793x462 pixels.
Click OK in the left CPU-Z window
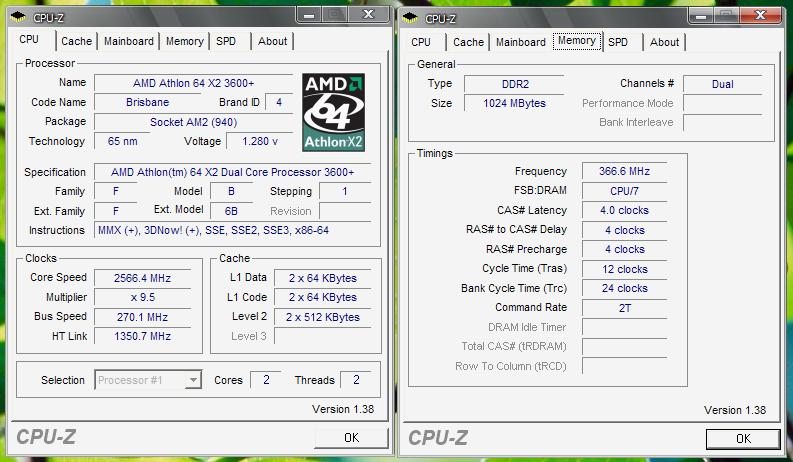[x=351, y=438]
